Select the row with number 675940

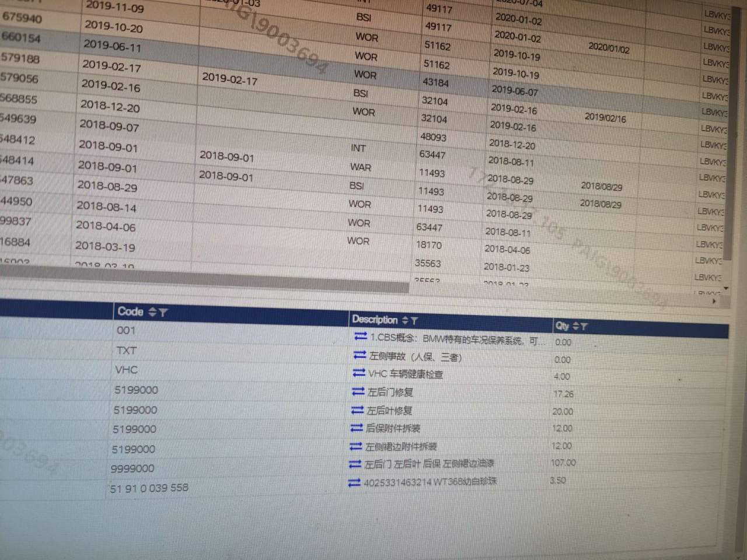point(22,17)
